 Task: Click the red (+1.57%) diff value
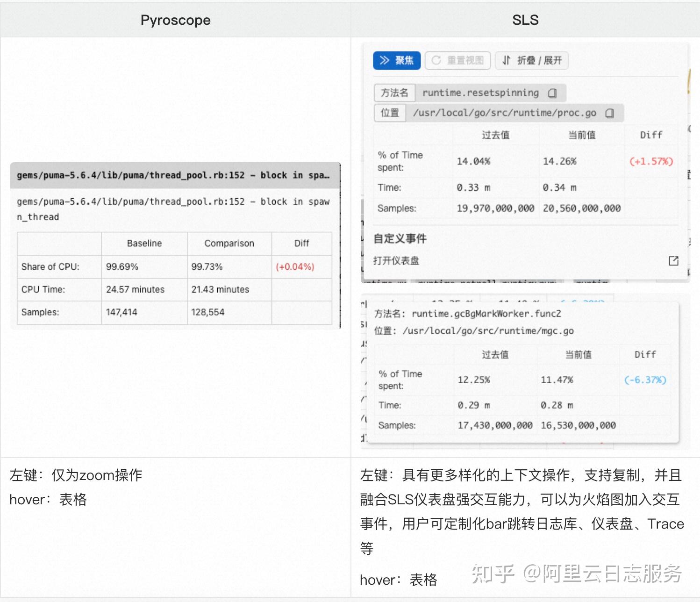(651, 161)
